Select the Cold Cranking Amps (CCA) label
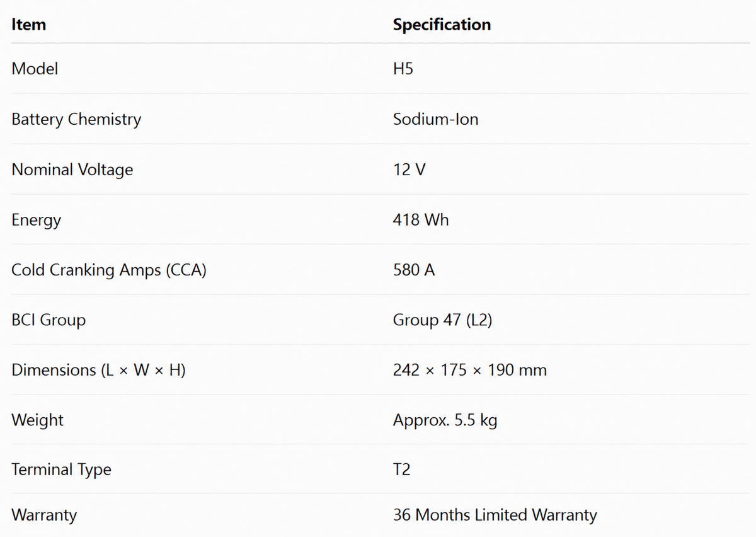Image resolution: width=756 pixels, height=537 pixels. tap(109, 270)
